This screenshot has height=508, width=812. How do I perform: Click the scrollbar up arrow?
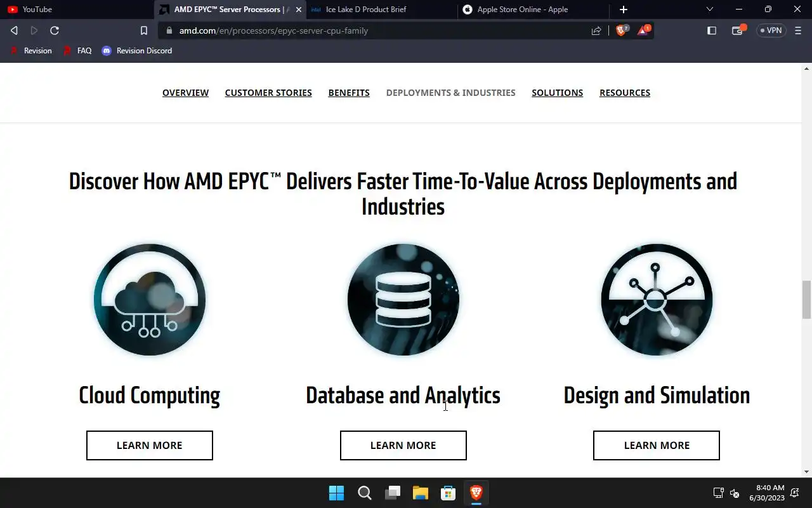pos(807,67)
